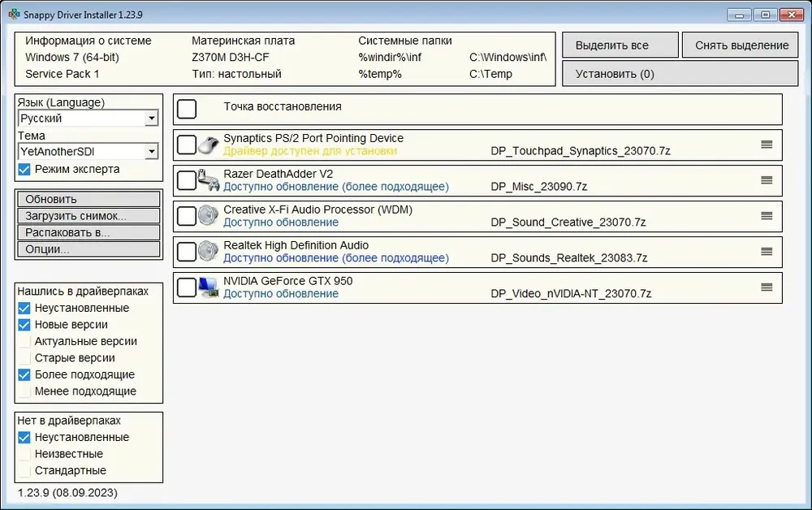
Task: Click the speaker icon for Realtek High Definition Audio
Action: pos(209,252)
